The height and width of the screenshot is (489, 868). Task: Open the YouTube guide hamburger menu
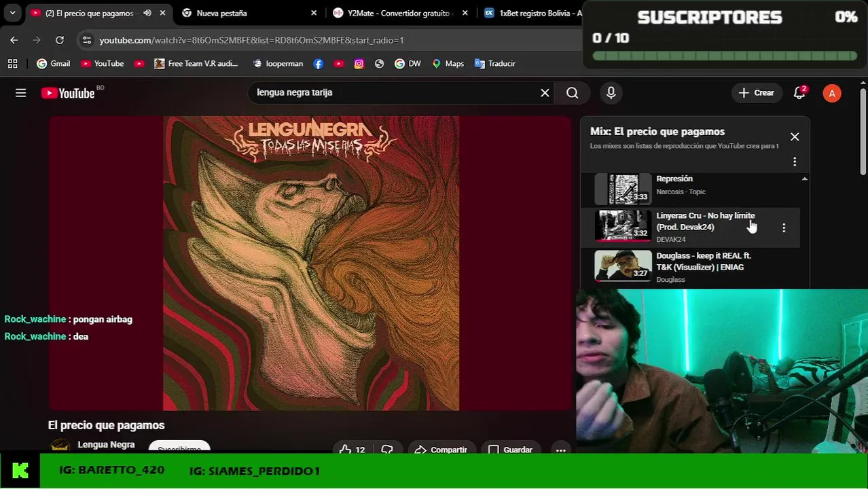pos(21,93)
